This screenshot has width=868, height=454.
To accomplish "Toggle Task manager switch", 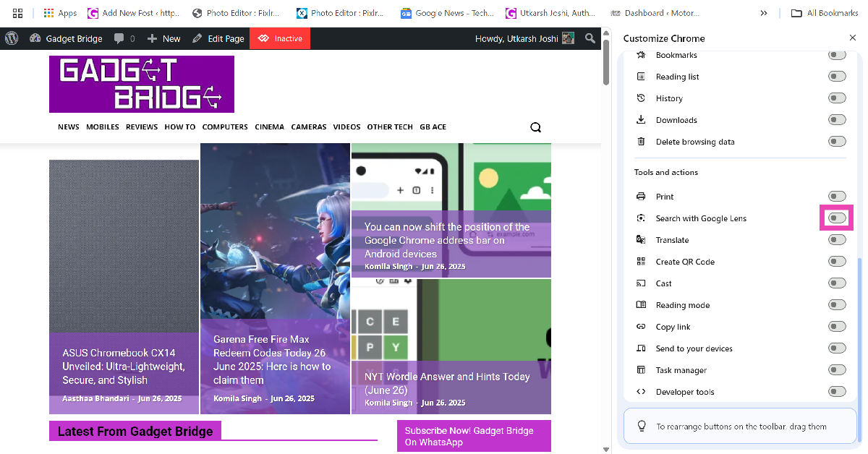I will 837,370.
